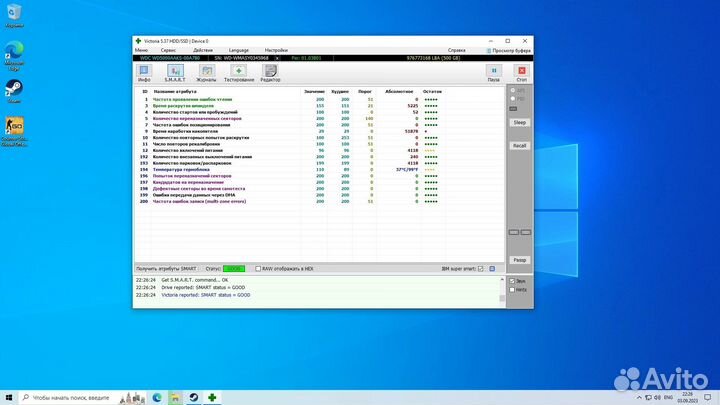Click the small x next to serial number
Image resolution: width=720 pixels, height=405 pixels.
coord(277,58)
